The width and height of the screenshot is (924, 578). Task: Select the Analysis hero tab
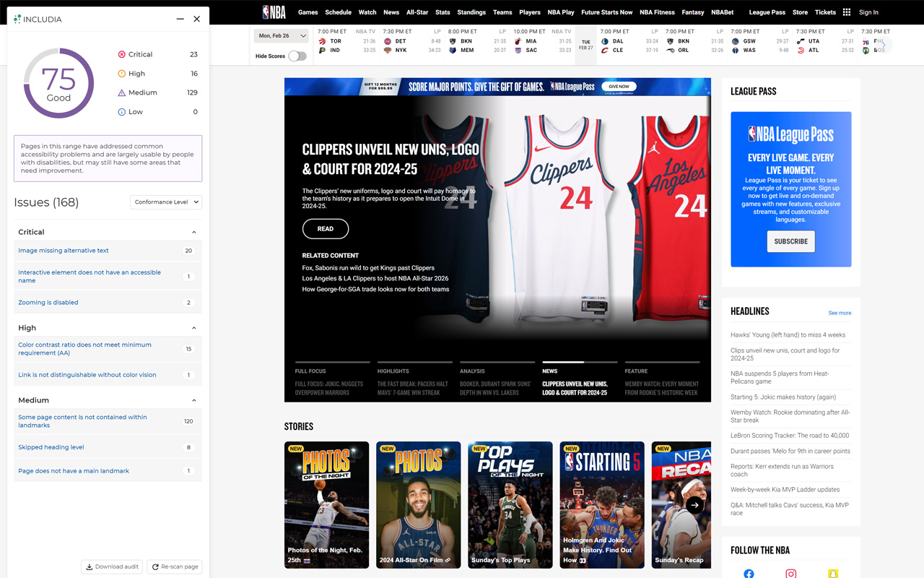pyautogui.click(x=497, y=381)
